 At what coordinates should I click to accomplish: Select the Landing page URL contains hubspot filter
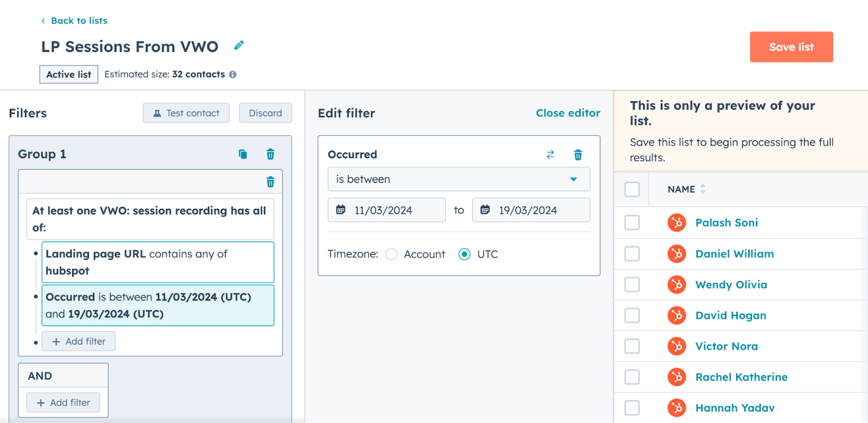(158, 262)
